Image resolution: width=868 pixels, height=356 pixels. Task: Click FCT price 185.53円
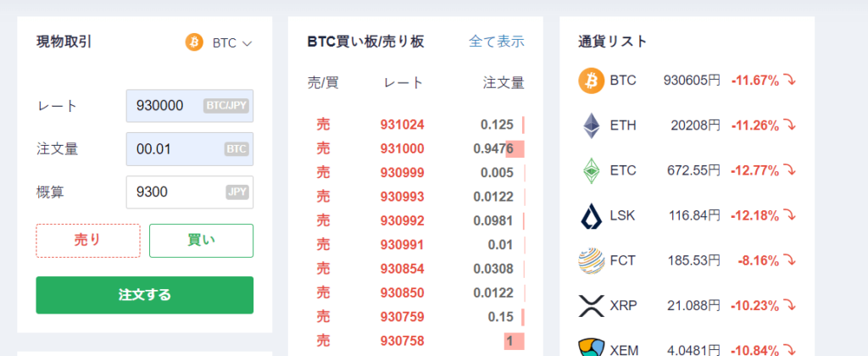[x=693, y=260]
